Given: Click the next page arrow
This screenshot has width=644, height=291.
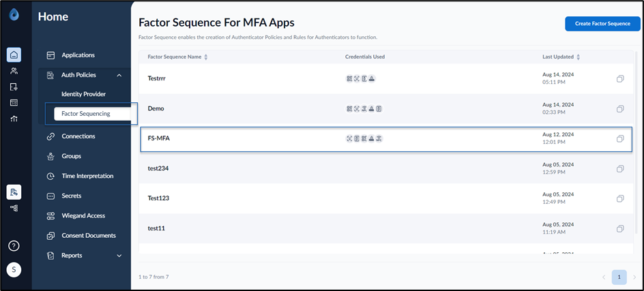Looking at the screenshot, I should tap(634, 277).
